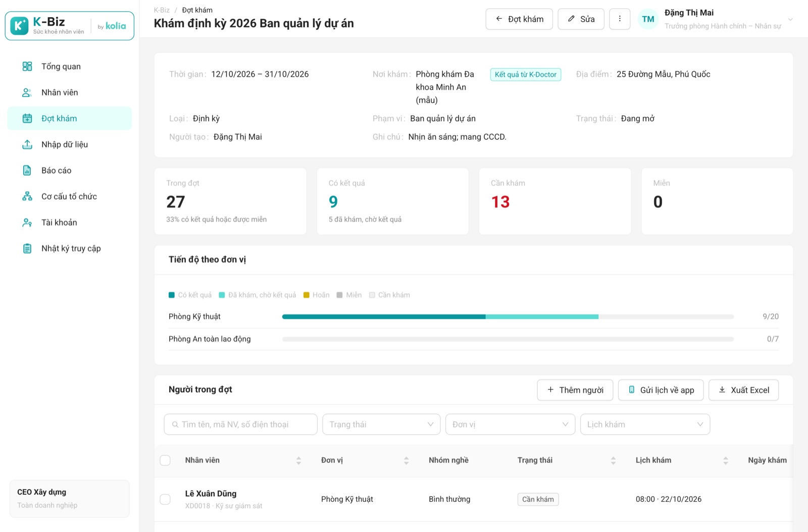Sort by Trạng thái column arrows
The width and height of the screenshot is (808, 532).
tap(613, 460)
